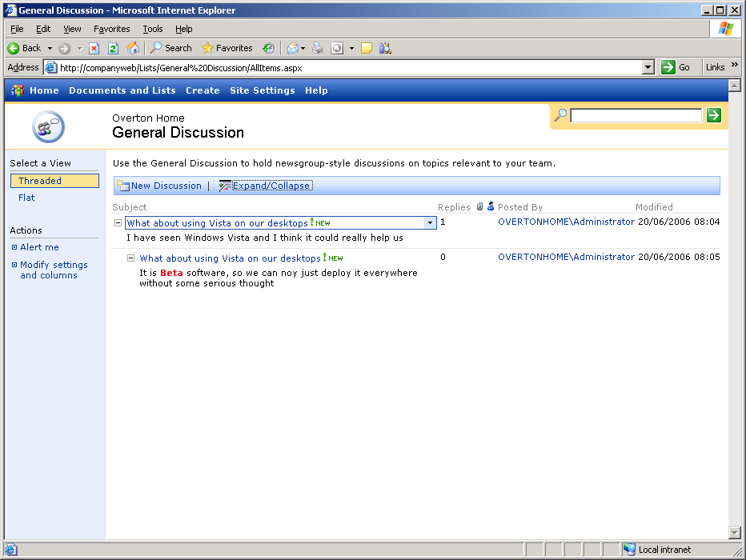
Task: Click the Posted By person icon
Action: pyautogui.click(x=491, y=206)
